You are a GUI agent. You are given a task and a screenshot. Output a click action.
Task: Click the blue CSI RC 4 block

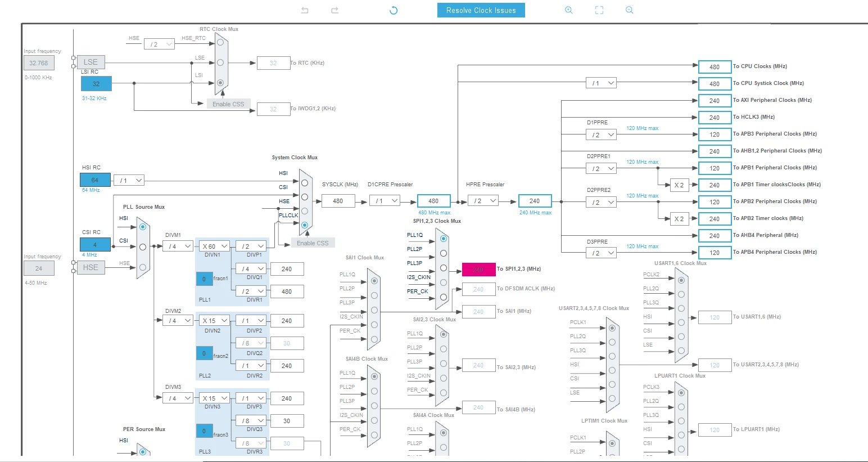pyautogui.click(x=95, y=244)
